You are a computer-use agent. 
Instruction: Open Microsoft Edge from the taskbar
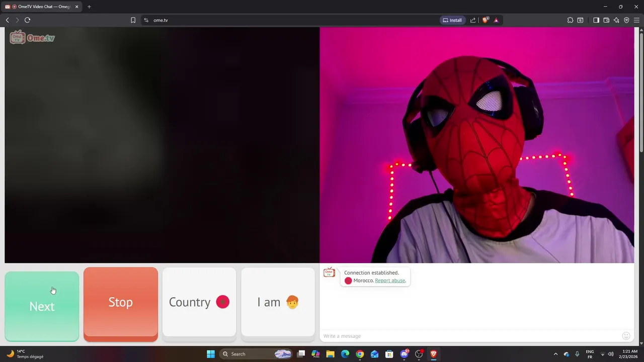point(345,354)
